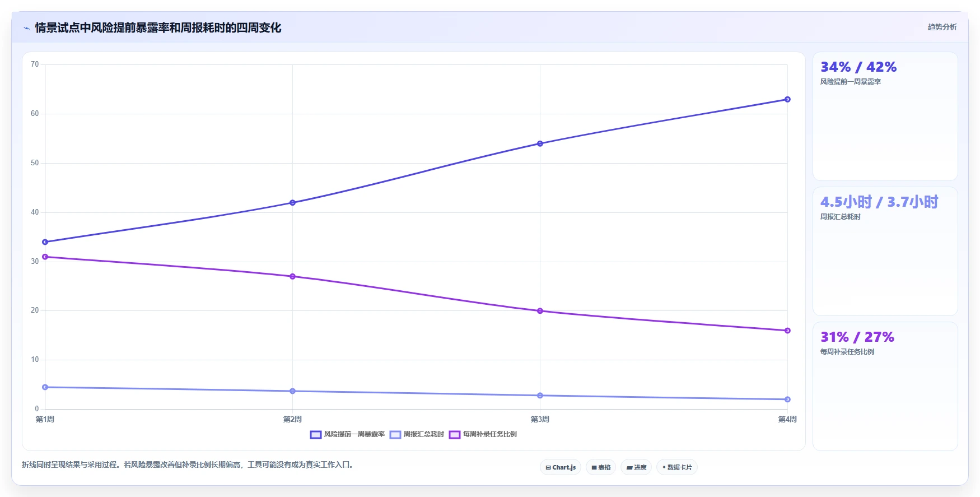Click the 周报汇总耗时 data point at 第4周

click(787, 400)
